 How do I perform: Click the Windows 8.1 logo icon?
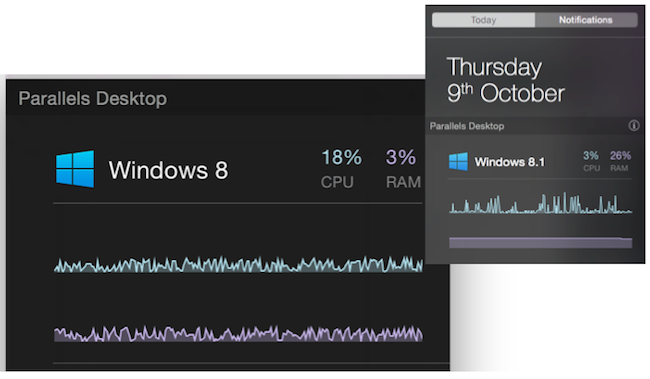pyautogui.click(x=458, y=161)
